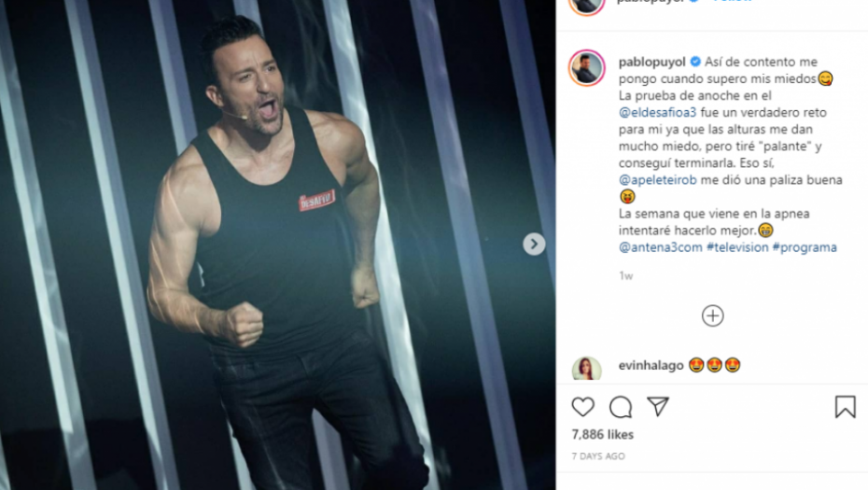The height and width of the screenshot is (490, 868).
Task: Click the 1w caption time label
Action: click(x=625, y=275)
